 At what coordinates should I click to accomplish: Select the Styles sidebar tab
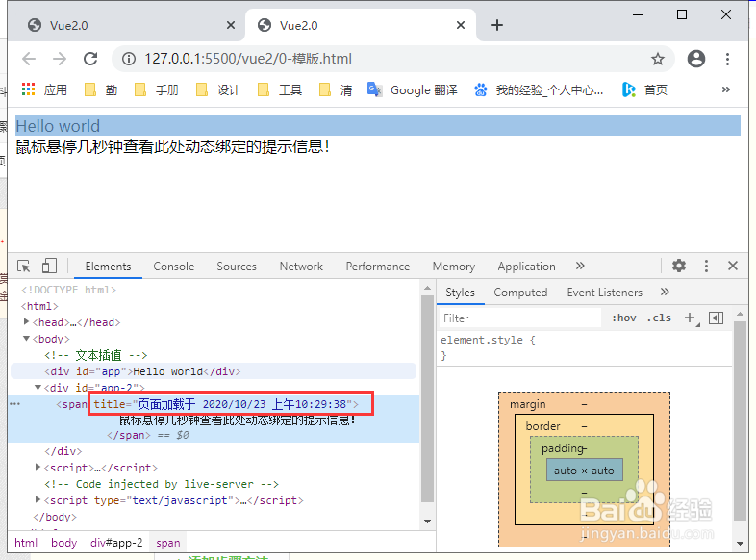click(460, 293)
